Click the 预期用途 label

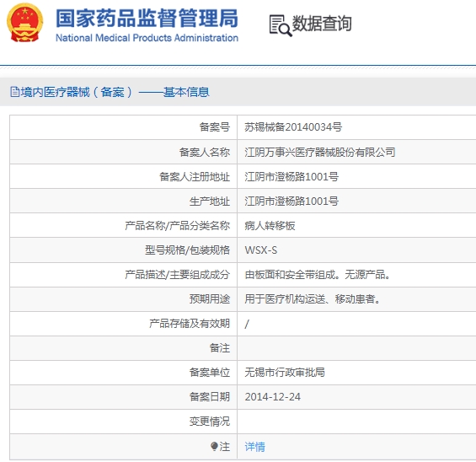[x=210, y=299]
